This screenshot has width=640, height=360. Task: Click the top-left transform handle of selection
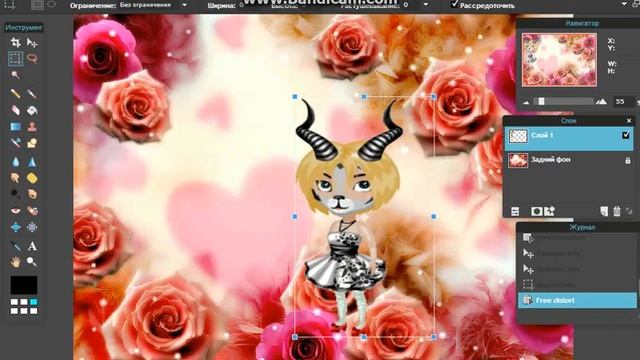tap(295, 97)
